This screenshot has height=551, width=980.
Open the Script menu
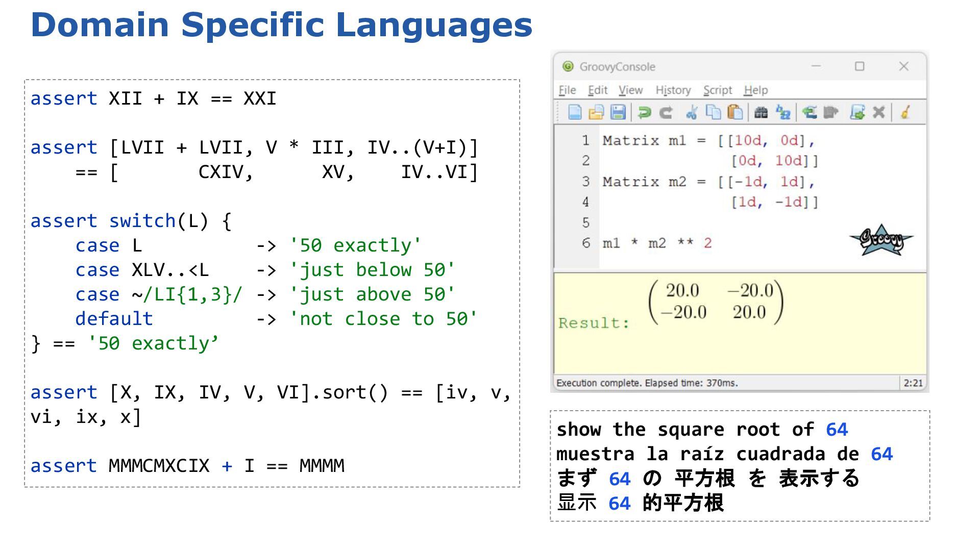(717, 90)
